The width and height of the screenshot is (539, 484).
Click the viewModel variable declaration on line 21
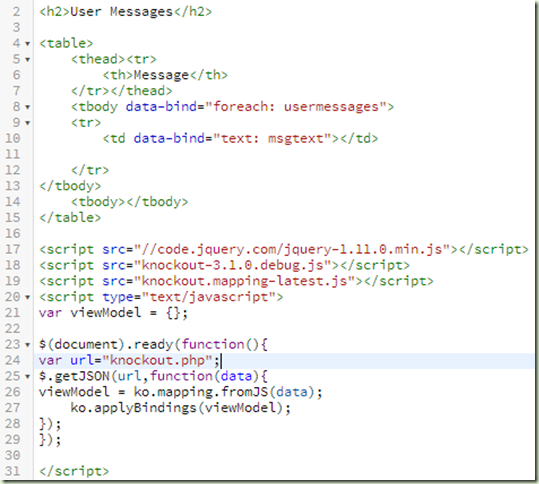coord(113,313)
